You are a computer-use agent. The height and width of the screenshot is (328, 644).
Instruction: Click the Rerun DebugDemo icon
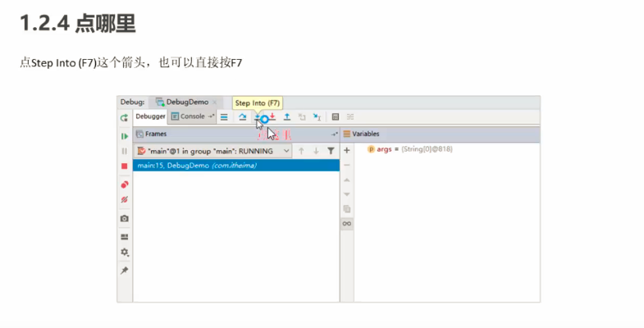click(x=124, y=118)
